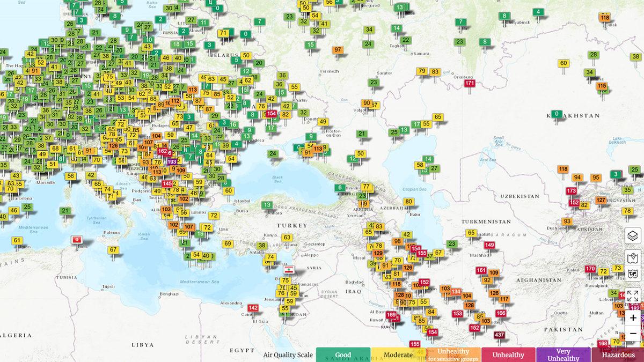The width and height of the screenshot is (644, 362).
Task: Click the 0 marker in Kazakhstan
Action: 557,114
